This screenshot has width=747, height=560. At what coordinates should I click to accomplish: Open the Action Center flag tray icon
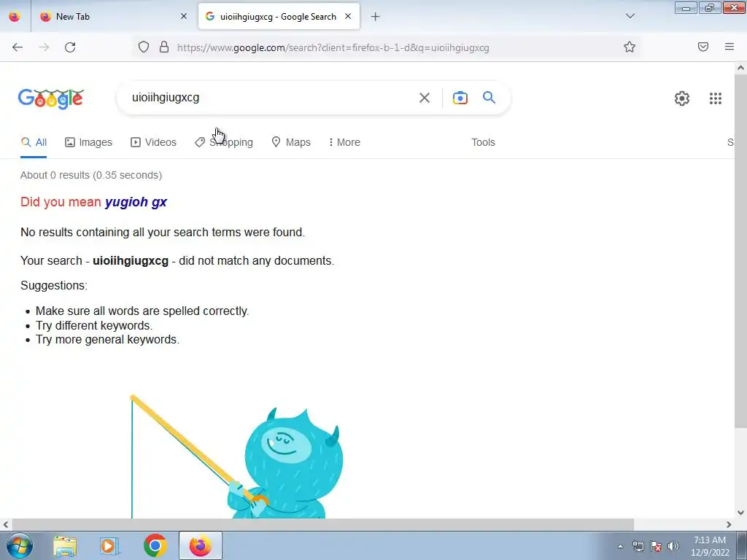(656, 546)
